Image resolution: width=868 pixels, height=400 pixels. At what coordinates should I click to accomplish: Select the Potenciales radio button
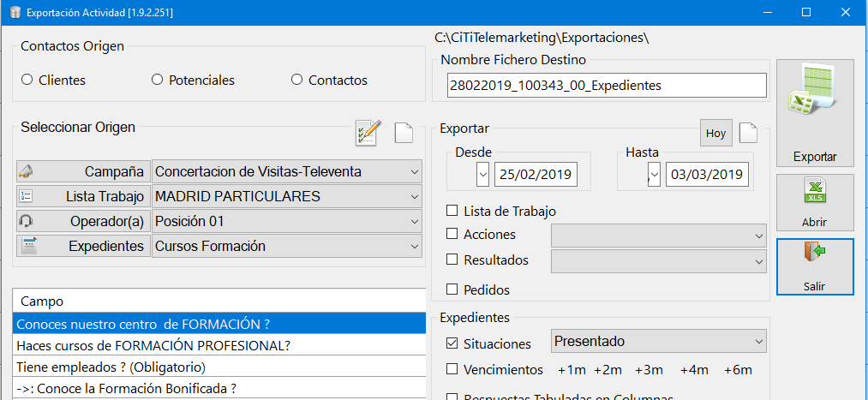(x=157, y=80)
